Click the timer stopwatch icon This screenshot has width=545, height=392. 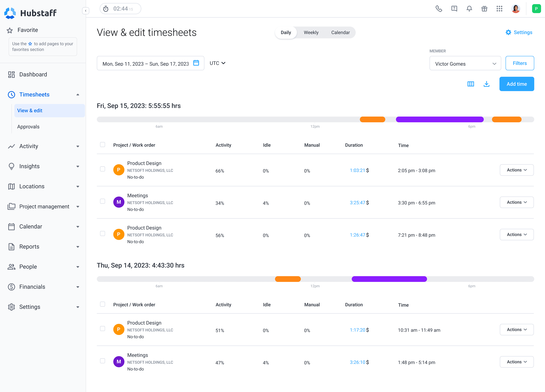[x=106, y=9]
